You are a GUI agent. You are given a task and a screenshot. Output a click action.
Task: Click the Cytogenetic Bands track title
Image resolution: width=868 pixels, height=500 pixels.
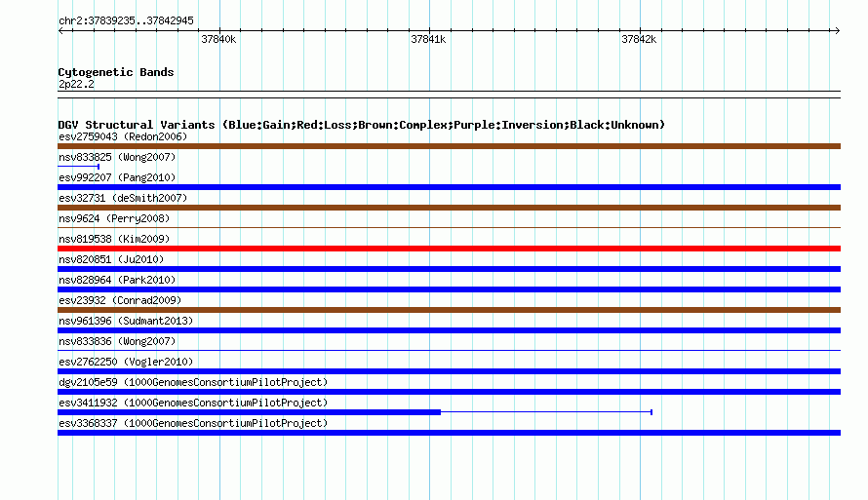pos(116,72)
